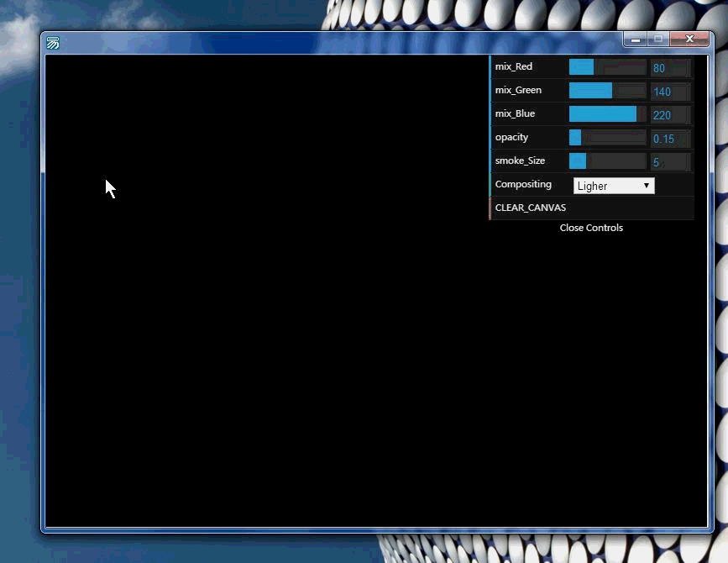The image size is (728, 563).
Task: Adjust the mix_Blue slider
Action: 607,114
